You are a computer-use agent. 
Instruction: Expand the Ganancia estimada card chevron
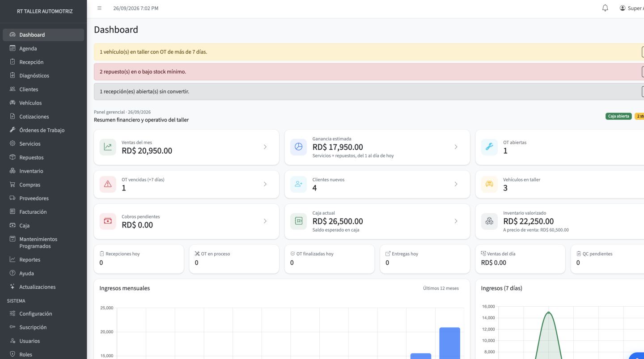click(456, 147)
